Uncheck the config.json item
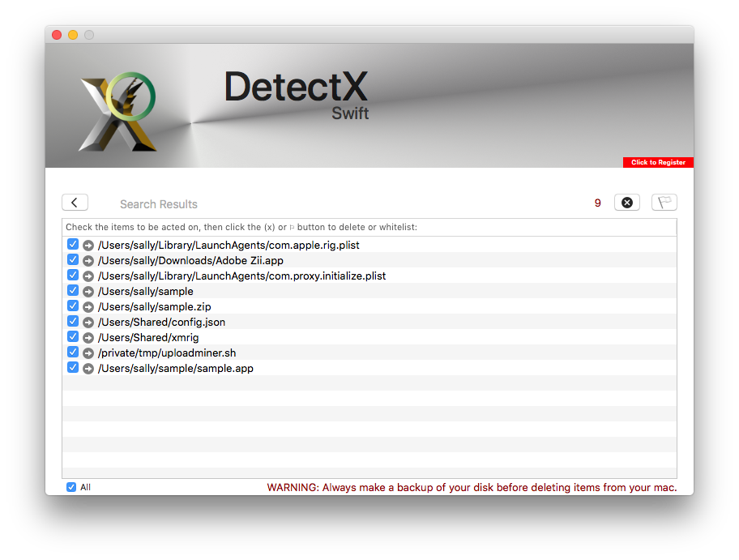The image size is (739, 560). click(x=73, y=322)
